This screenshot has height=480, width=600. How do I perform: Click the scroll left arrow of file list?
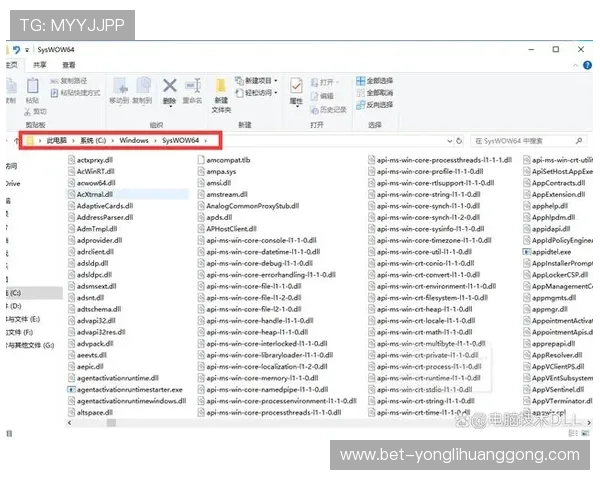pos(69,423)
